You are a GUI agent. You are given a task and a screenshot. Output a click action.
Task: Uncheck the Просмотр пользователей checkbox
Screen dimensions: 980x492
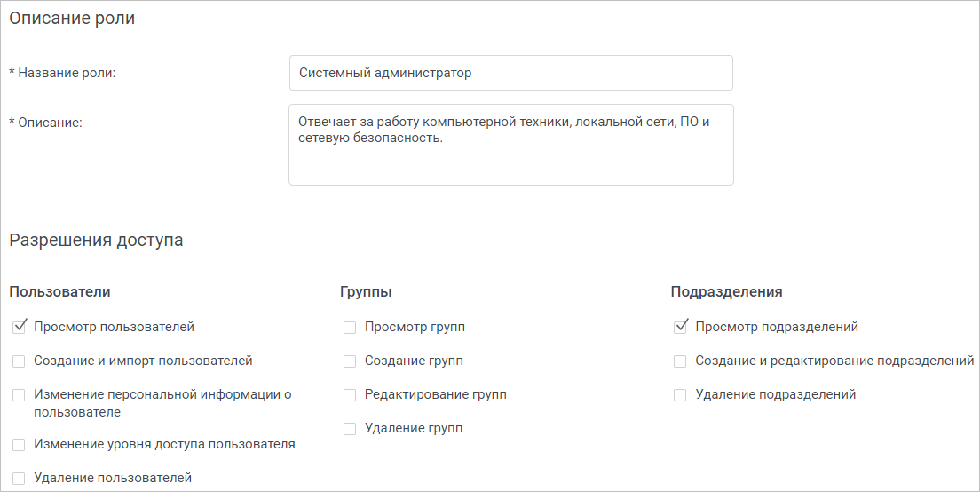pos(19,328)
